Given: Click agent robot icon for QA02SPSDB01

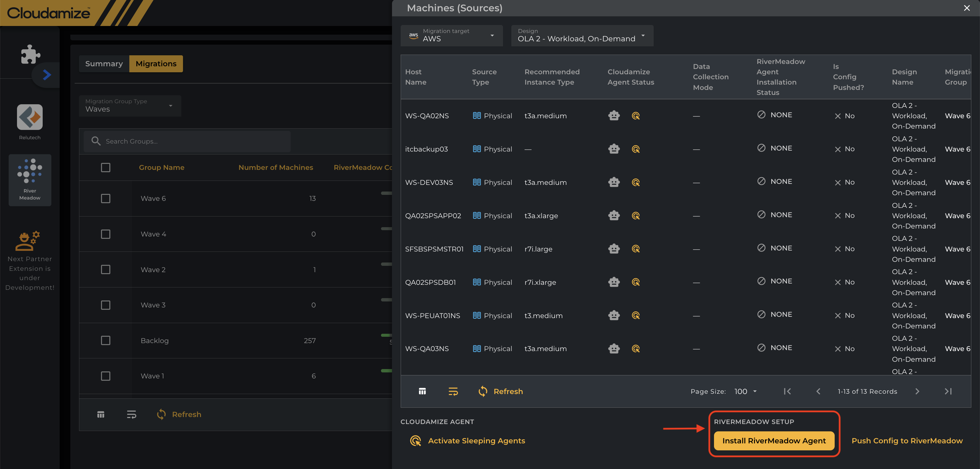Looking at the screenshot, I should coord(614,282).
